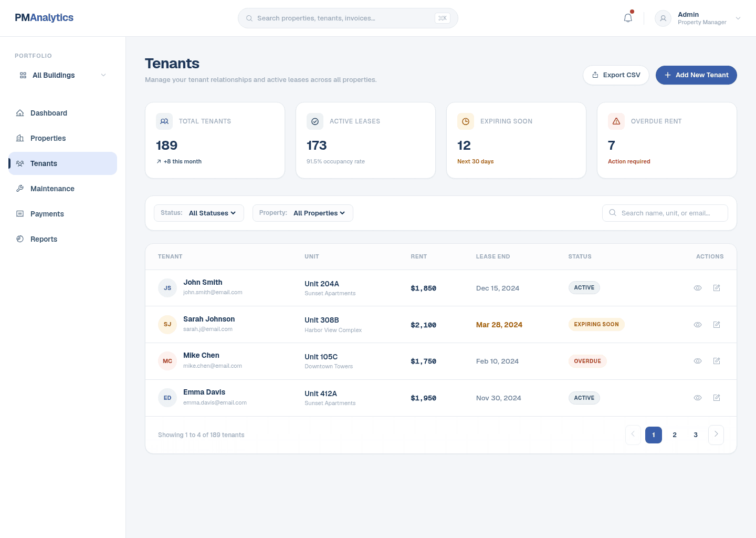Viewport: 756px width, 538px height.
Task: View Mike Chen's details via eye icon
Action: [698, 361]
